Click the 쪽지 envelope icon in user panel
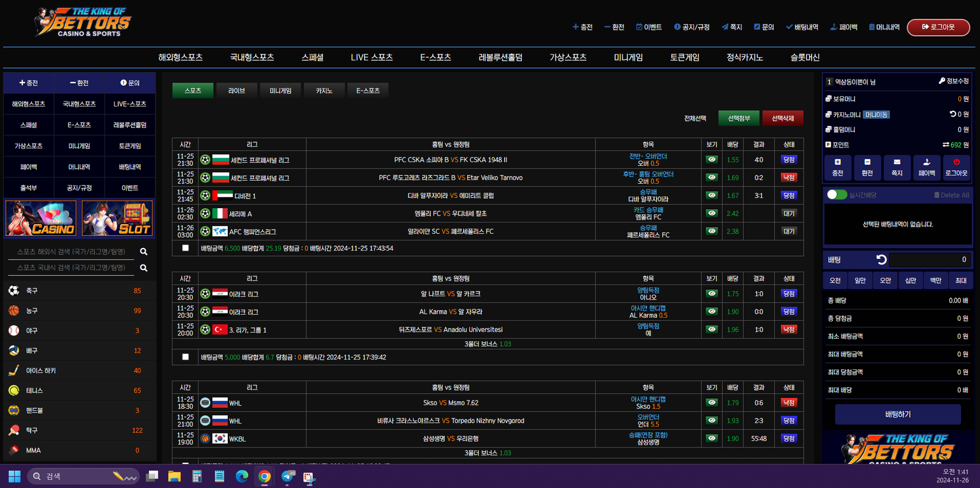Screen dimensions: 980x488 pos(897,162)
